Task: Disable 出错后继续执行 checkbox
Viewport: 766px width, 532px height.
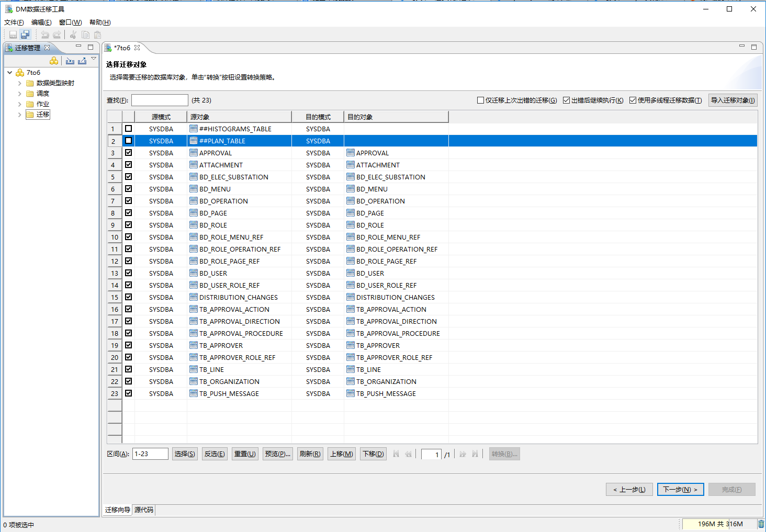Action: tap(566, 100)
